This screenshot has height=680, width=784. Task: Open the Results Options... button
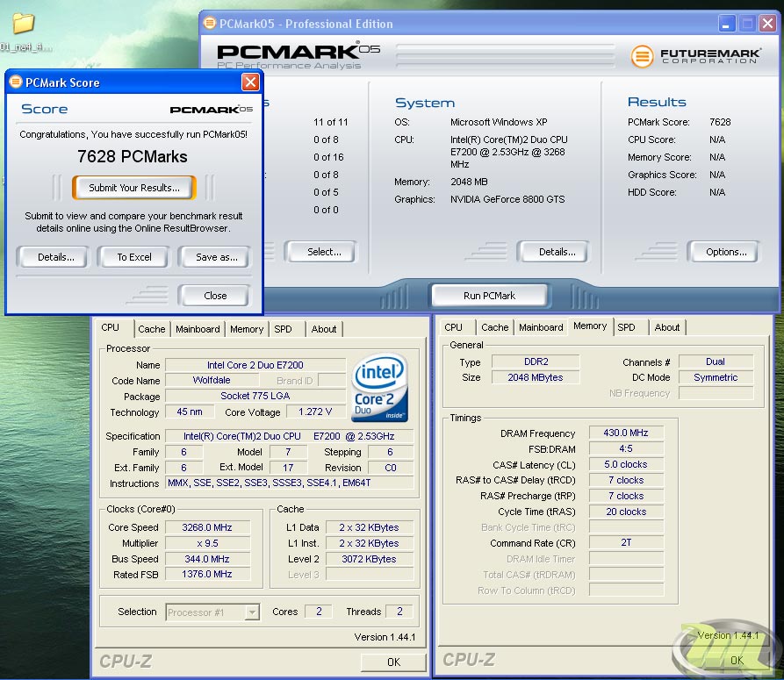coord(723,252)
